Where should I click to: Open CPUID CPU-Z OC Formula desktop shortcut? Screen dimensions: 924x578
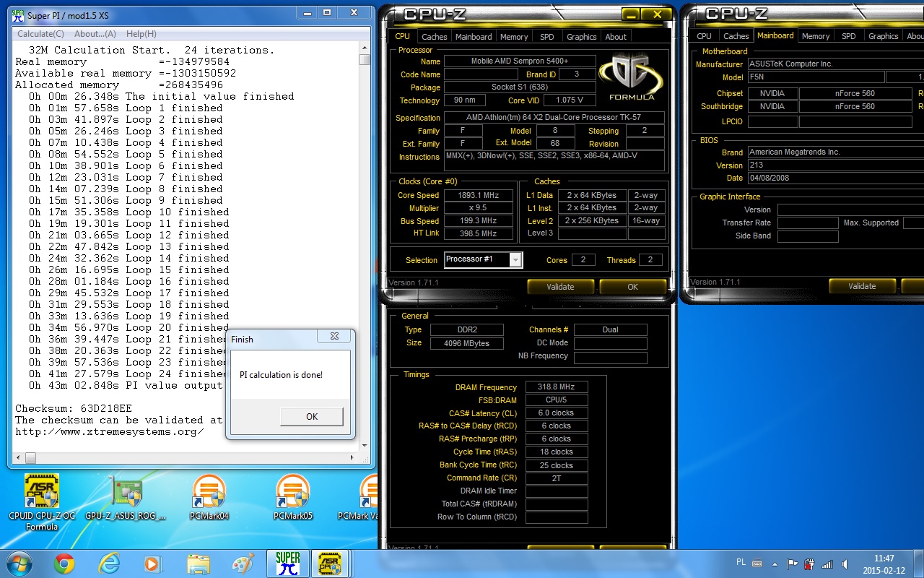click(42, 502)
